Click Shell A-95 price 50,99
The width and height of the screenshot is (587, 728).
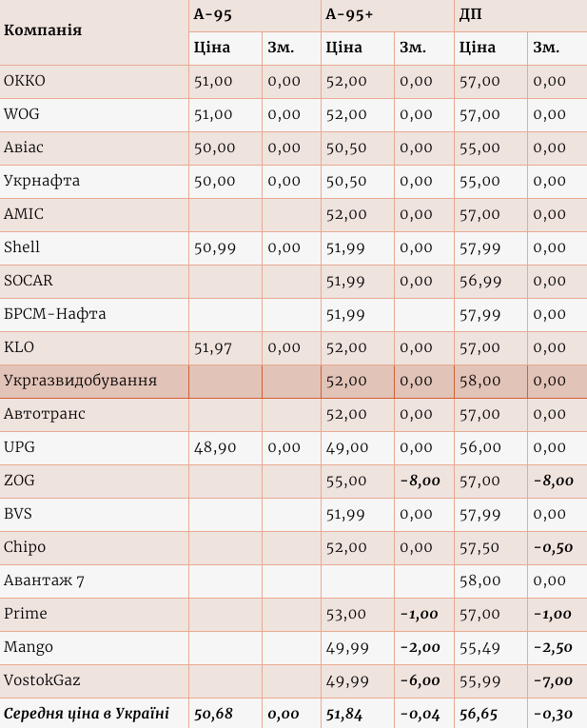click(225, 248)
